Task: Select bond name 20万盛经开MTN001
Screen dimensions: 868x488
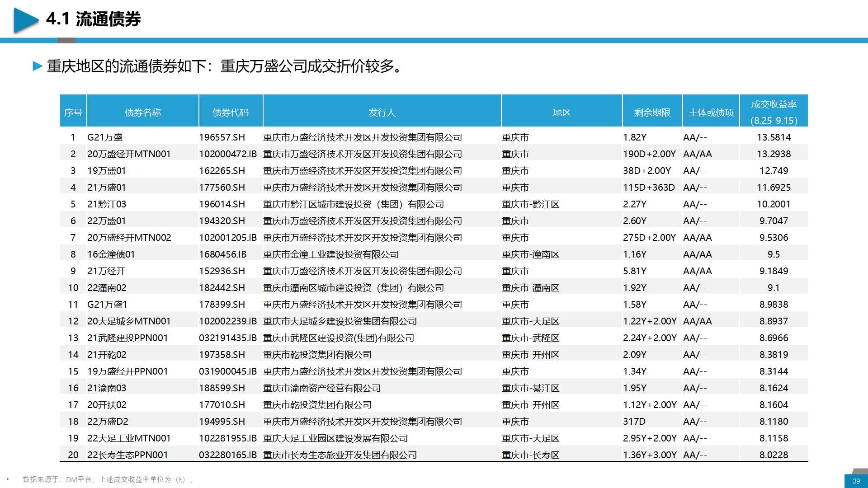Action: 129,154
